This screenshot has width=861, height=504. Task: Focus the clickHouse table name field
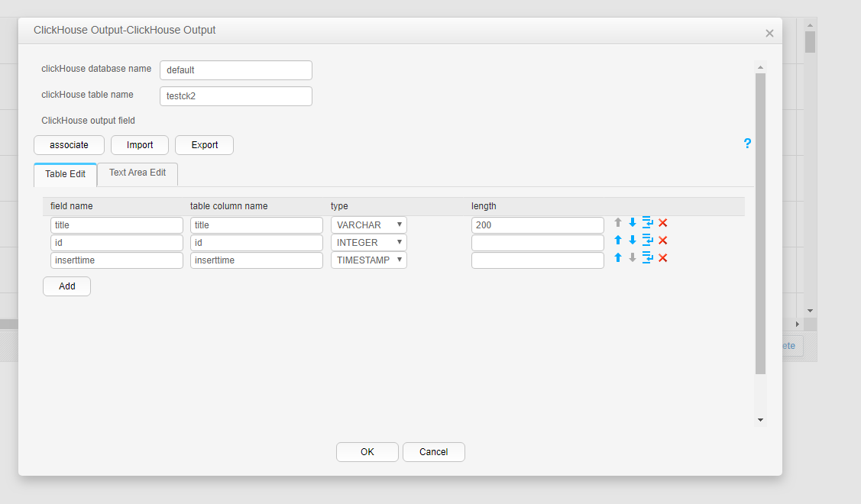[236, 96]
